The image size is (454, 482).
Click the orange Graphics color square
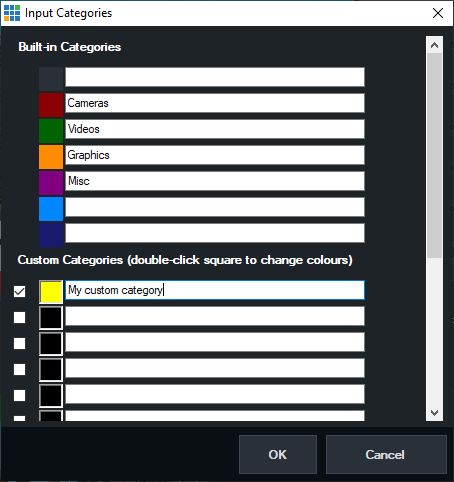click(x=51, y=157)
